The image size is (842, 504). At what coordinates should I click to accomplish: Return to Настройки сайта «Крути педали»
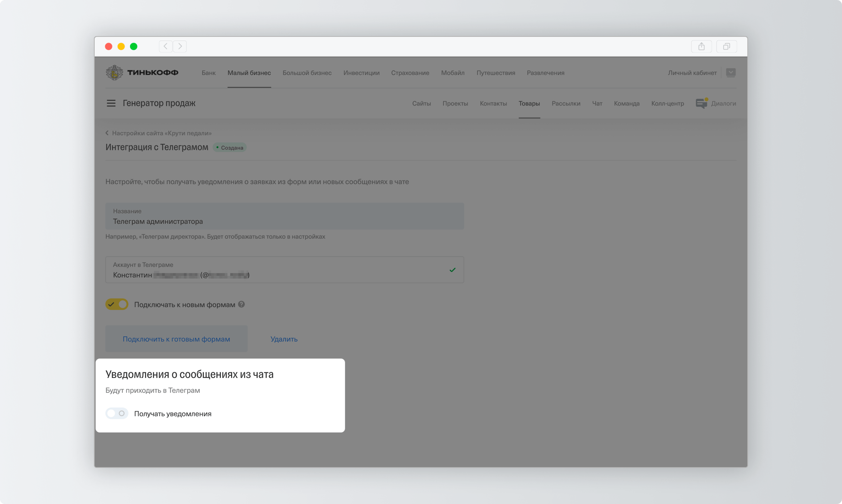coord(162,133)
